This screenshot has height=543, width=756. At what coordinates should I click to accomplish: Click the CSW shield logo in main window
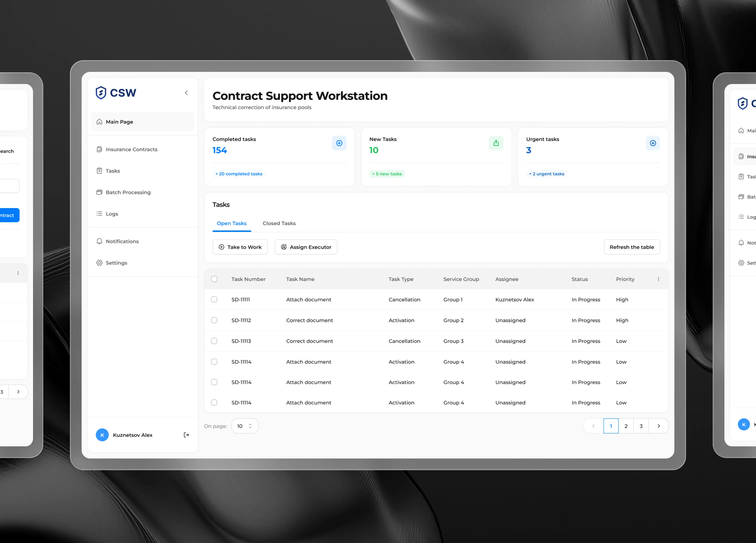click(101, 93)
